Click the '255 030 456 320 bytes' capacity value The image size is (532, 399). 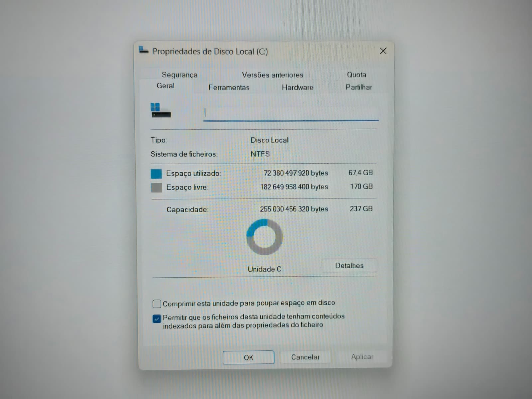[294, 209]
